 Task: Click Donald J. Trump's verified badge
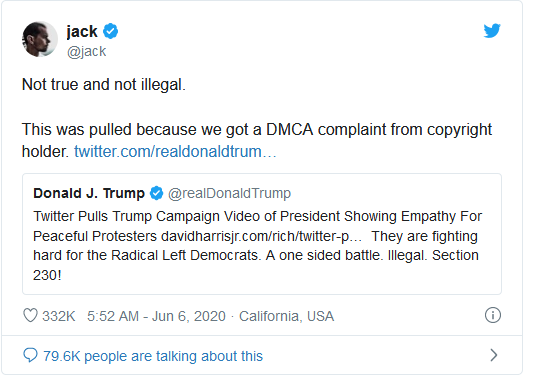click(x=156, y=193)
